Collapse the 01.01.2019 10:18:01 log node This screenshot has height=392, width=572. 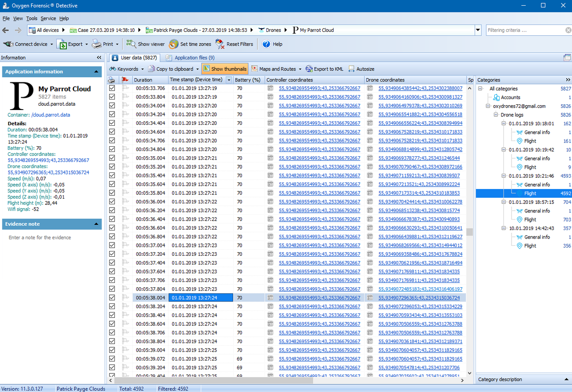pyautogui.click(x=504, y=123)
